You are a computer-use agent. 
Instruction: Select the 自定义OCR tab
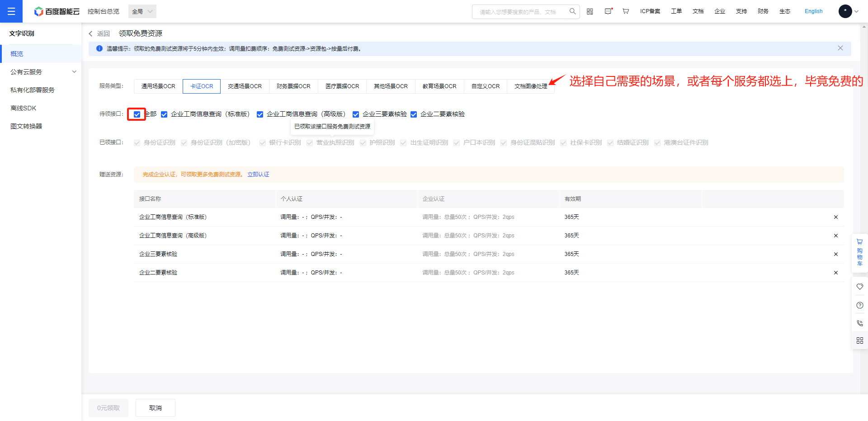486,86
